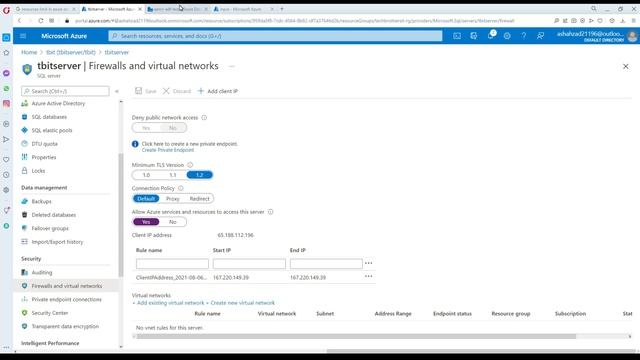Viewport: 640px width, 360px height.
Task: Click the Start IP input field
Action: click(249, 264)
